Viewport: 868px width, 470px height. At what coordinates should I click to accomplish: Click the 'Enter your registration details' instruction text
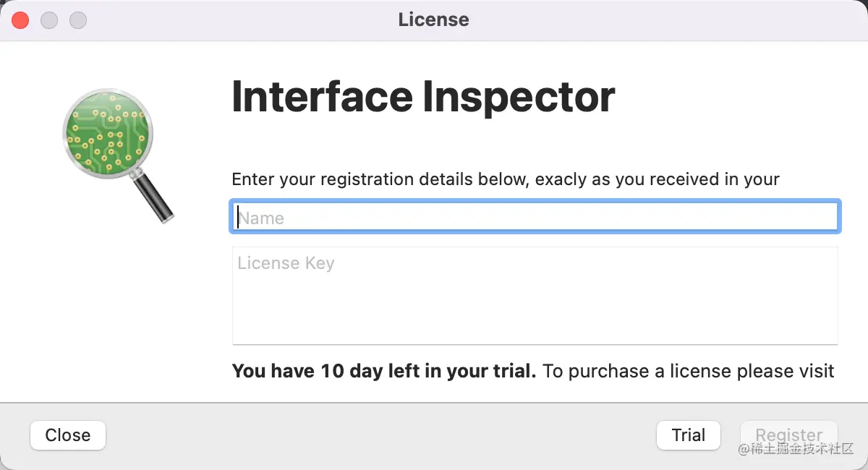[505, 179]
